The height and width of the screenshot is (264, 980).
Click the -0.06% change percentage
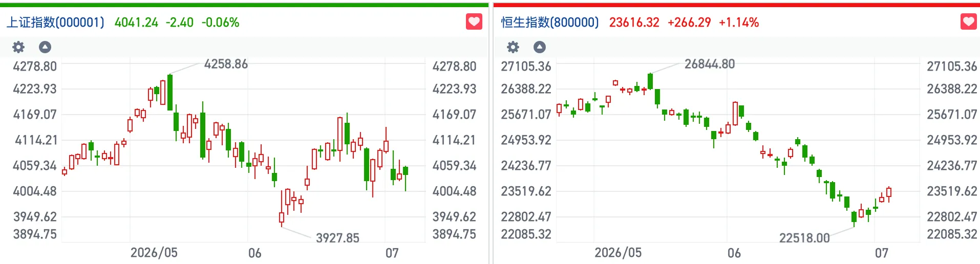(x=220, y=23)
